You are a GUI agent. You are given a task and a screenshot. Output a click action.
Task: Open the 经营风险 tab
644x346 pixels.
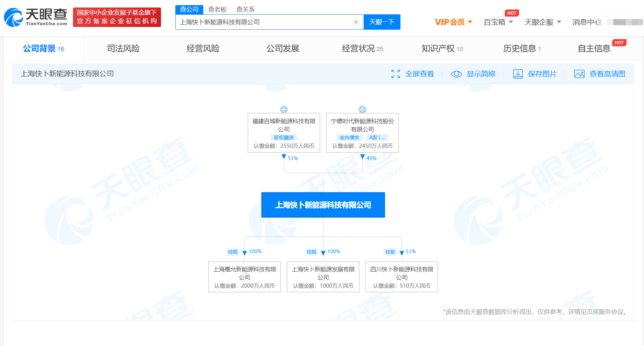point(203,49)
